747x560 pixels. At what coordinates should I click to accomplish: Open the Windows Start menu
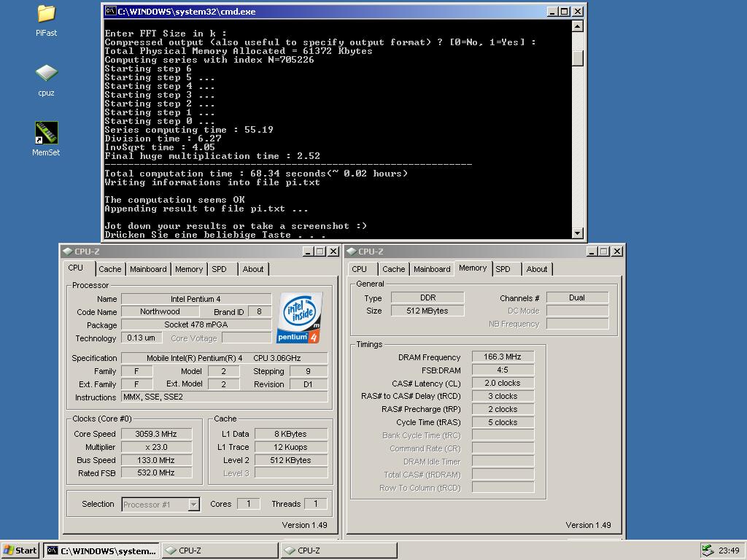coord(20,551)
